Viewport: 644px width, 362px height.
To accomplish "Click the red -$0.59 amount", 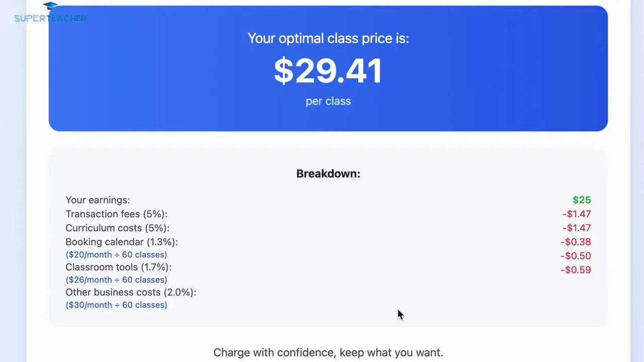I will click(x=576, y=270).
